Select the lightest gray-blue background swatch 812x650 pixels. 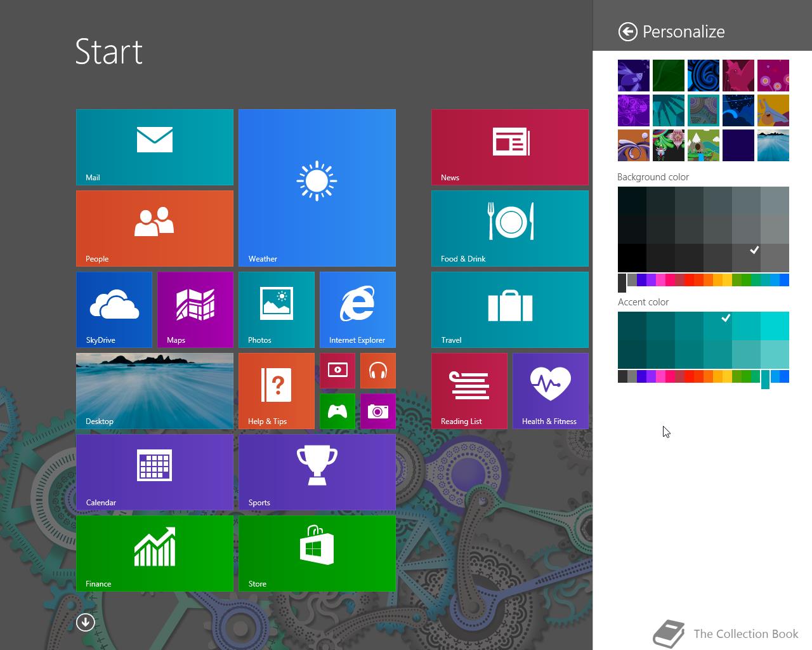click(x=775, y=201)
